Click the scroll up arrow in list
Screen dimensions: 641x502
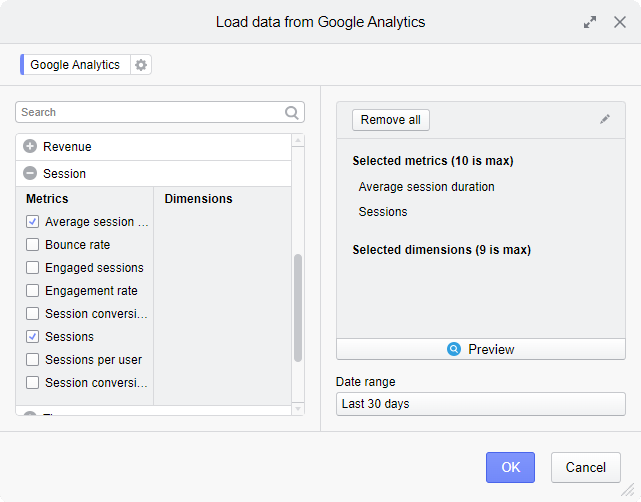click(298, 140)
